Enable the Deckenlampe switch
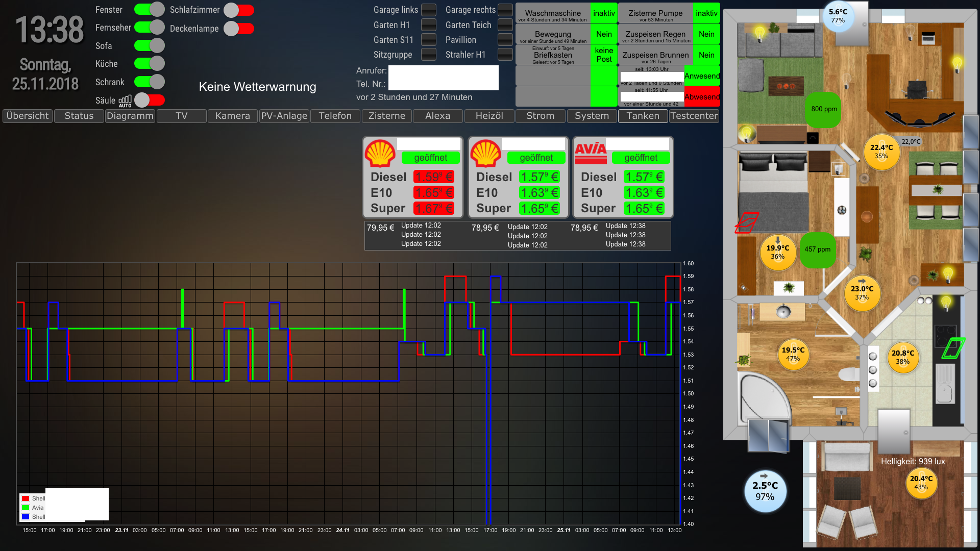 pyautogui.click(x=238, y=29)
